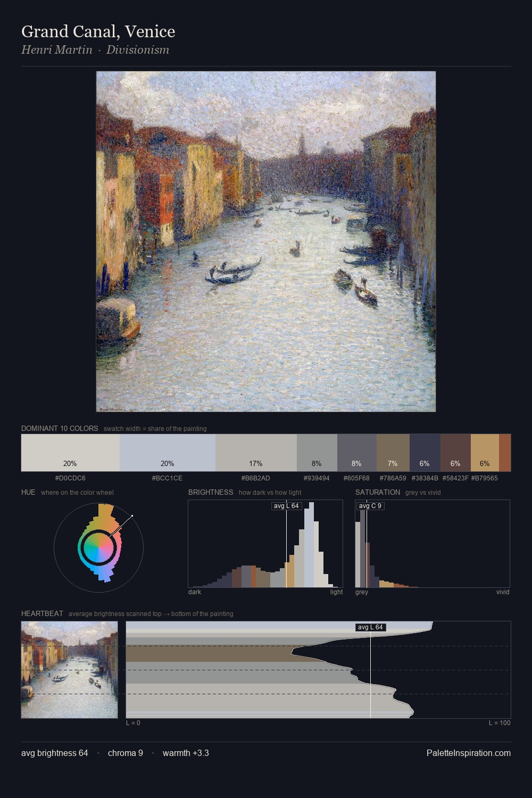Pick the tan #B79565 swatch

[x=485, y=453]
